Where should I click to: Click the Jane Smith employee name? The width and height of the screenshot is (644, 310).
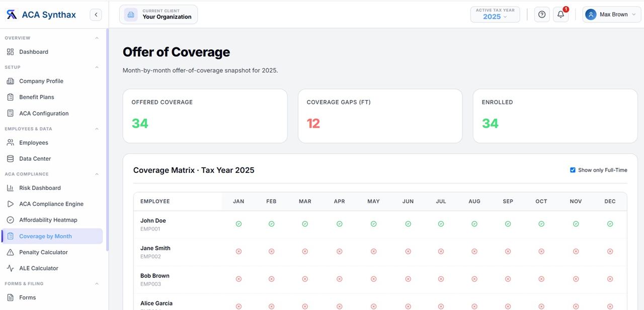pyautogui.click(x=155, y=248)
